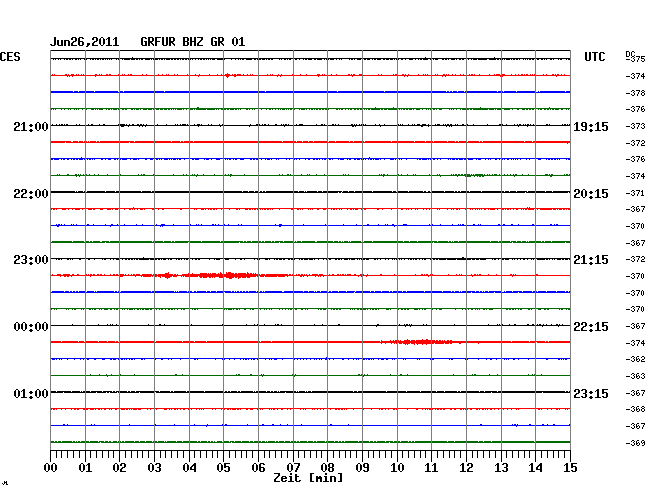This screenshot has width=650, height=494.
Task: Select the local time label '21:00'
Action: click(31, 126)
